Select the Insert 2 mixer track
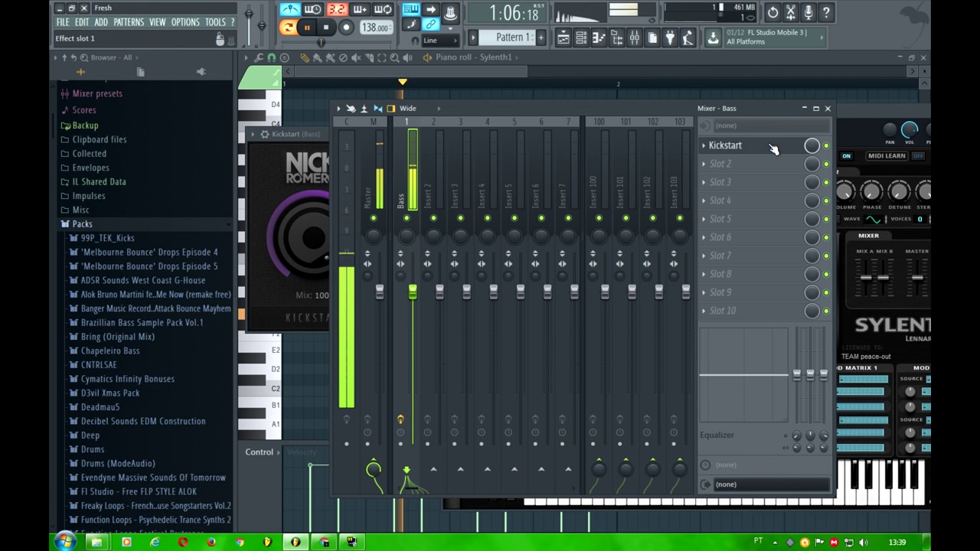The image size is (980, 551). tap(433, 168)
